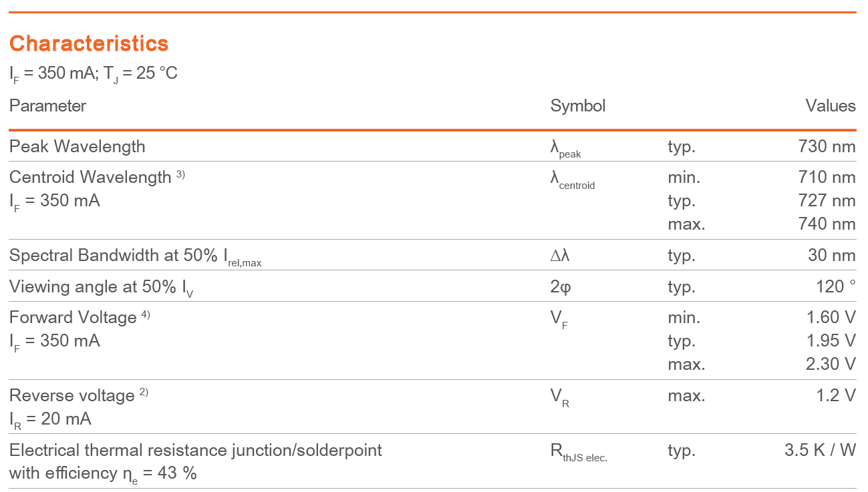This screenshot has height=492, width=868.
Task: Select the Centroid Wavelength label
Action: (x=90, y=178)
